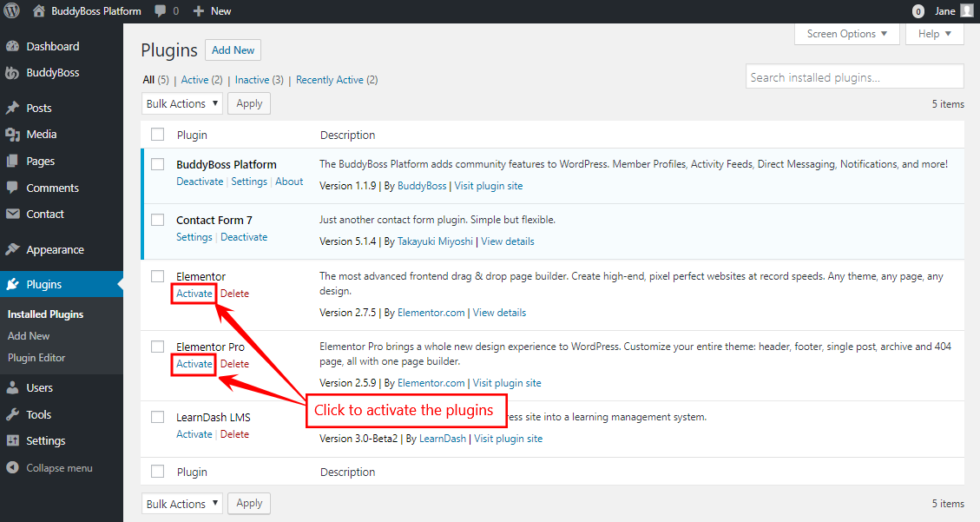The width and height of the screenshot is (980, 522).
Task: Click the search installed plugins field
Action: 853,76
